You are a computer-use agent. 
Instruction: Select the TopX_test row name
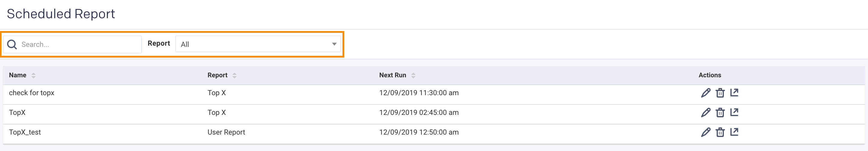25,132
